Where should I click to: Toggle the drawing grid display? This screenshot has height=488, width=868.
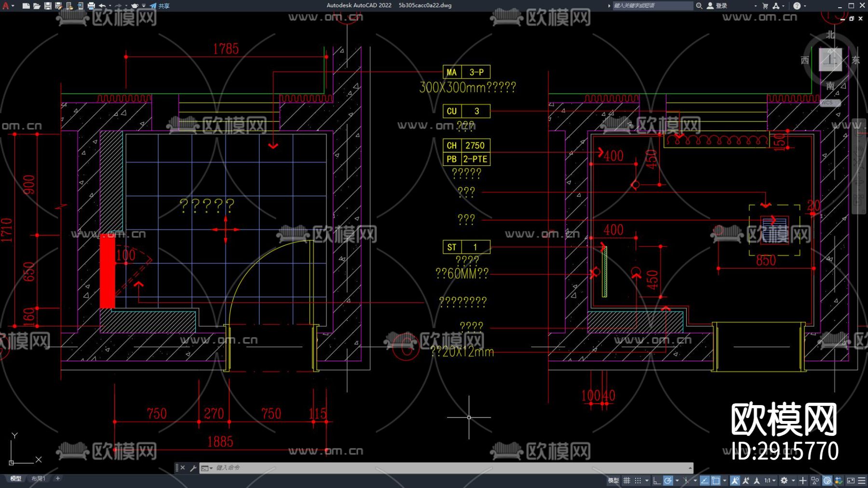click(627, 480)
